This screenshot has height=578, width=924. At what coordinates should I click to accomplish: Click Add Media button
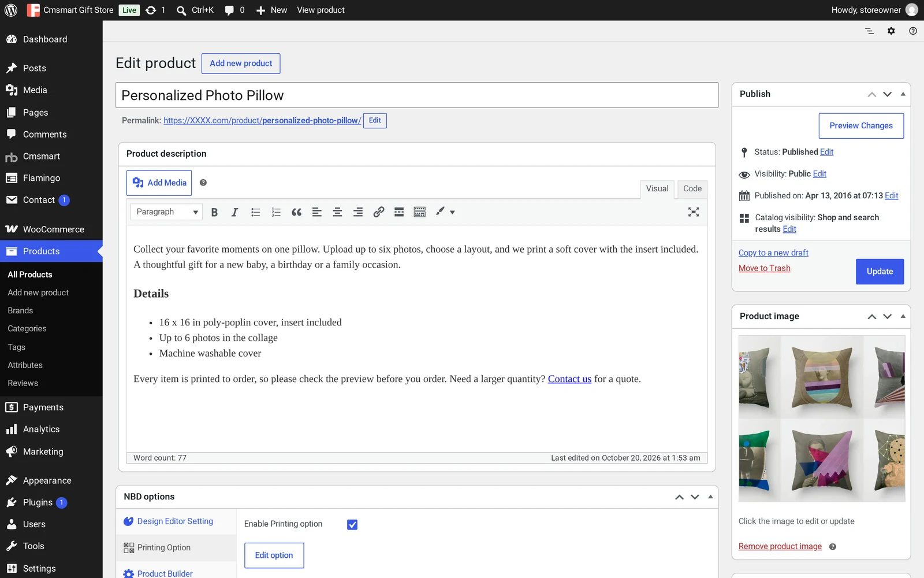[159, 183]
